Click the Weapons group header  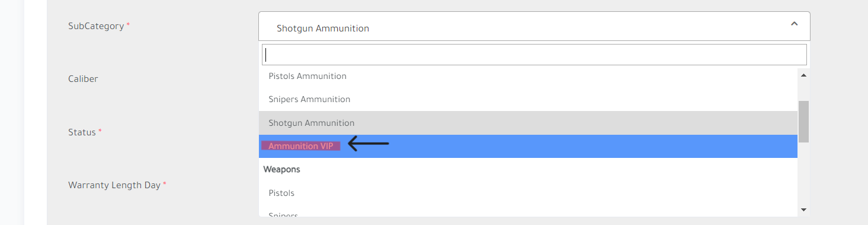[282, 169]
